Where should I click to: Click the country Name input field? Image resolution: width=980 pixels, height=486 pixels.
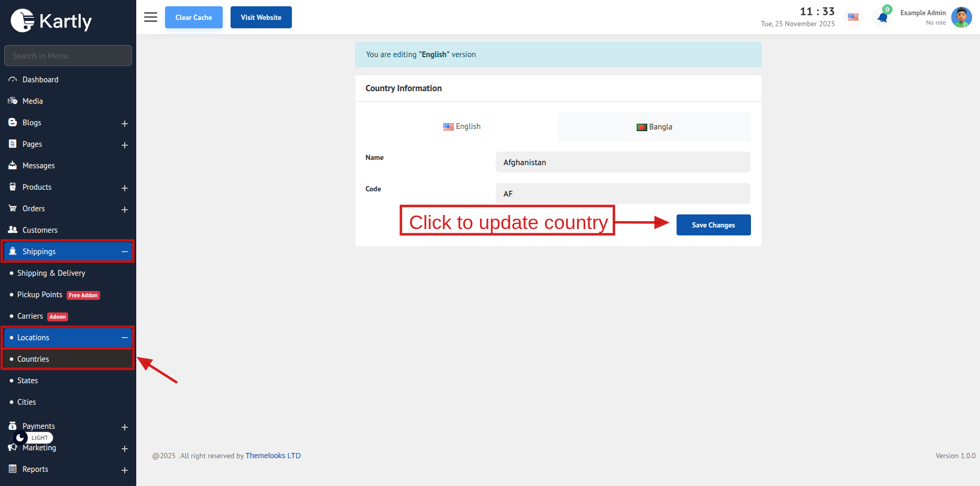point(623,163)
